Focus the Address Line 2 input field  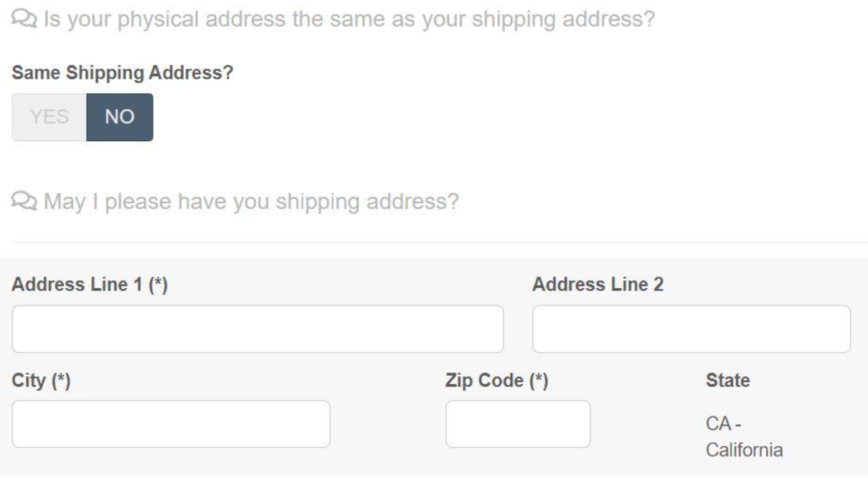pyautogui.click(x=691, y=329)
